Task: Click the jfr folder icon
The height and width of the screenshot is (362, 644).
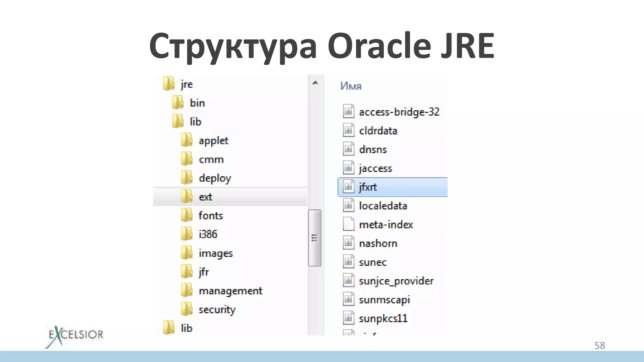Action: [187, 271]
